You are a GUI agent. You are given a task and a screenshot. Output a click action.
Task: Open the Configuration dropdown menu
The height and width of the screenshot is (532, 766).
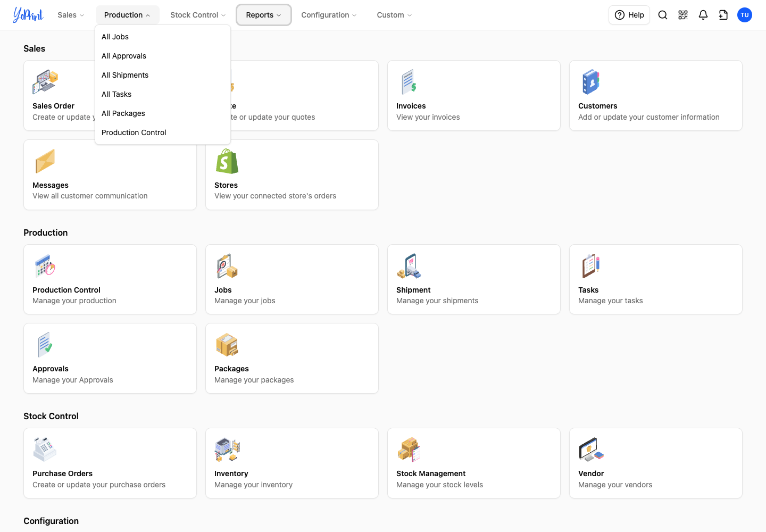coord(329,15)
